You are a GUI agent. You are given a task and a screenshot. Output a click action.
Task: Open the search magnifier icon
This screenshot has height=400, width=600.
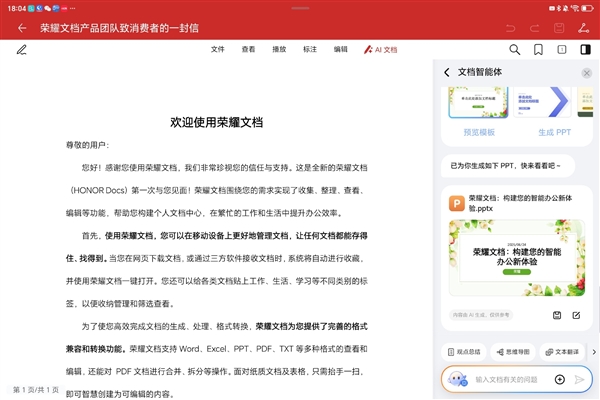click(x=515, y=49)
